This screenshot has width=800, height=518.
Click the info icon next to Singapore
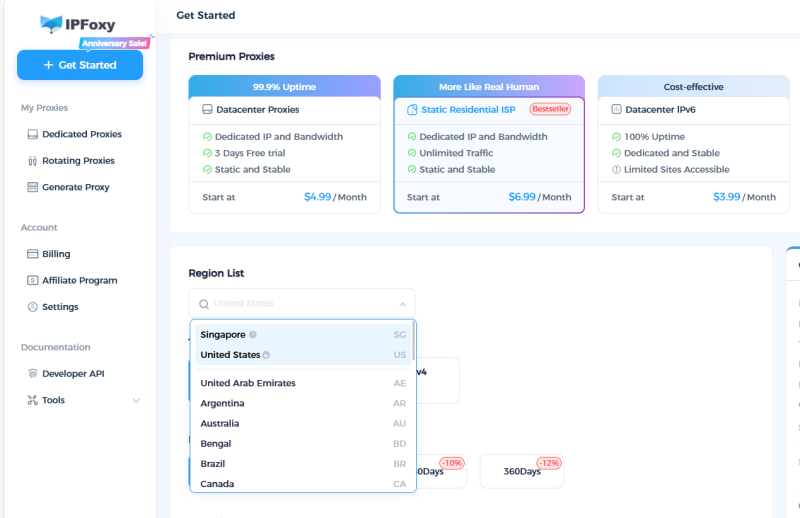[x=253, y=335]
